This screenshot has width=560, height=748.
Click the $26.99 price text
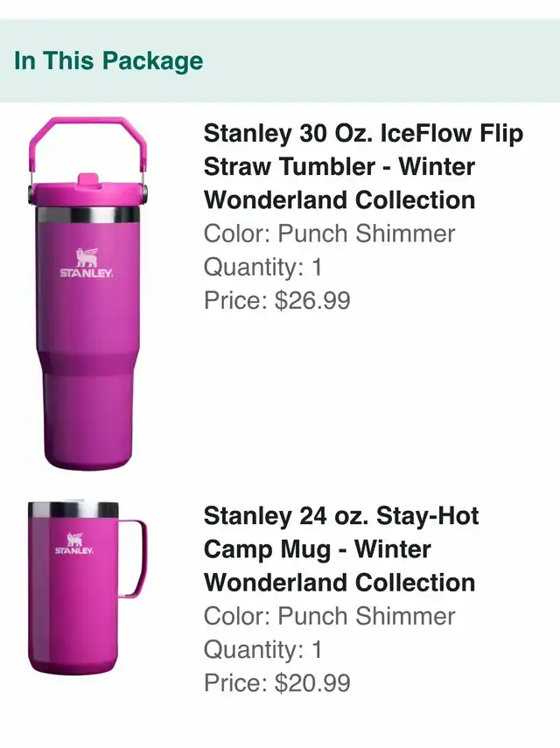[x=312, y=301]
